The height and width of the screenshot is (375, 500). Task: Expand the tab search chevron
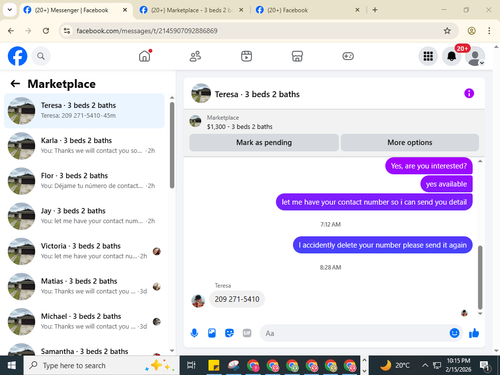click(x=10, y=10)
